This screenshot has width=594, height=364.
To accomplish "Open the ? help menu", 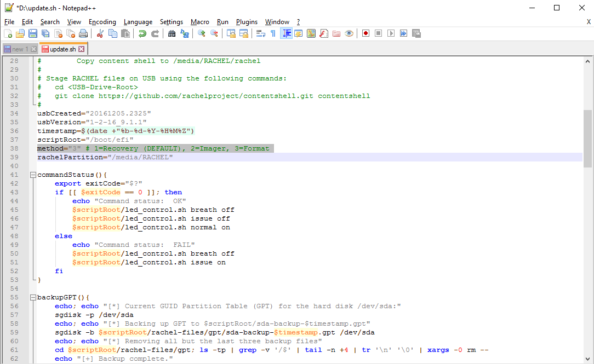I will tap(298, 22).
